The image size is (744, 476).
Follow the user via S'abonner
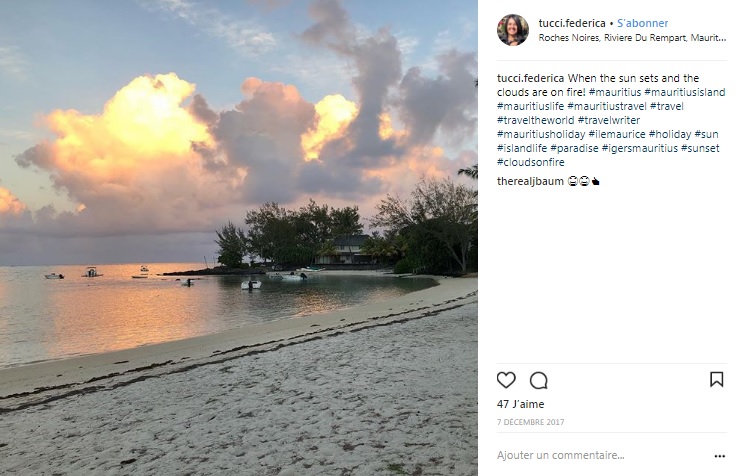643,23
